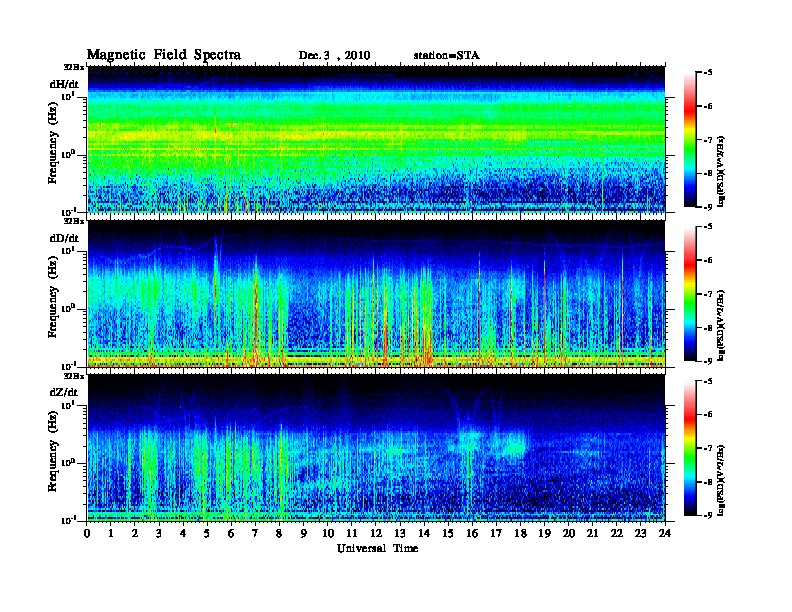Click the "2" tick on the Universal Time axis

tap(135, 533)
